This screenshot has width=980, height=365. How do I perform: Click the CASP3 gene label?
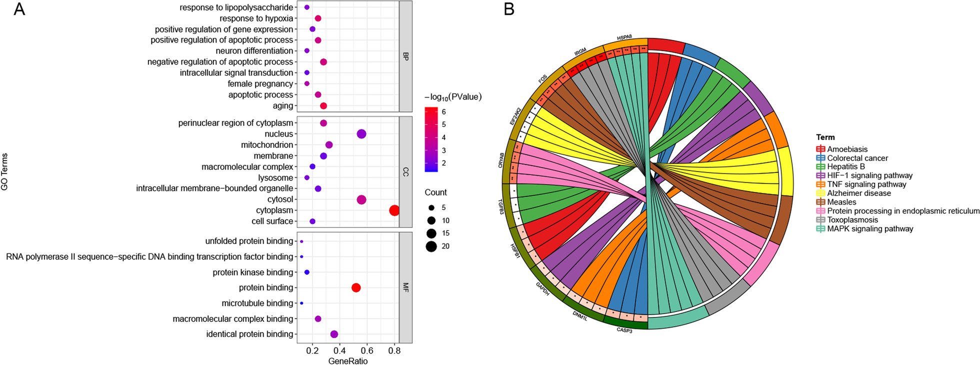point(624,330)
